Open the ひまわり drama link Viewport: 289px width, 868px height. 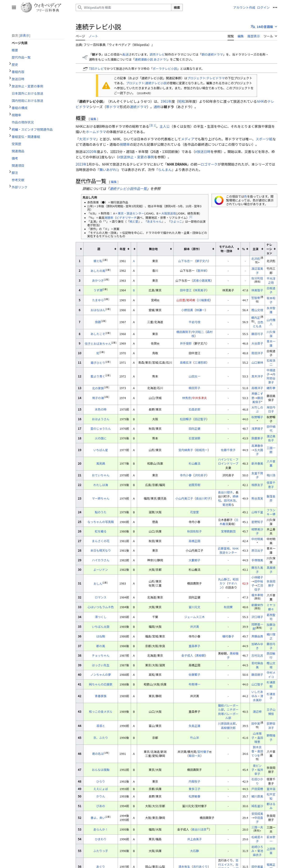pos(100,839)
